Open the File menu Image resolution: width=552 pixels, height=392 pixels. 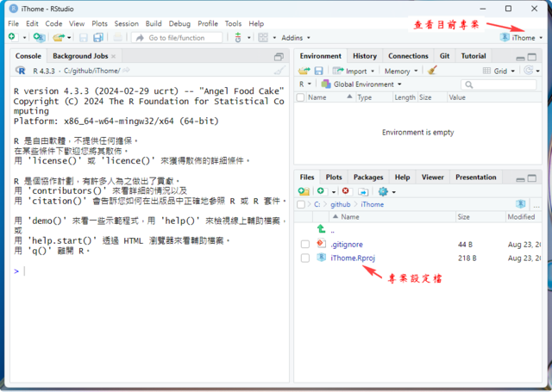14,23
